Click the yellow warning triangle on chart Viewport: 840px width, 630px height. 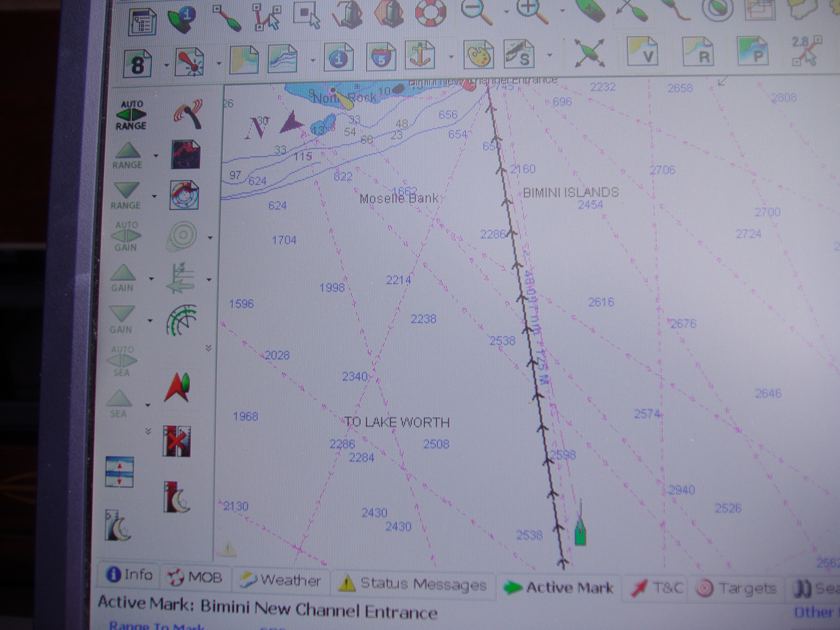click(x=228, y=549)
